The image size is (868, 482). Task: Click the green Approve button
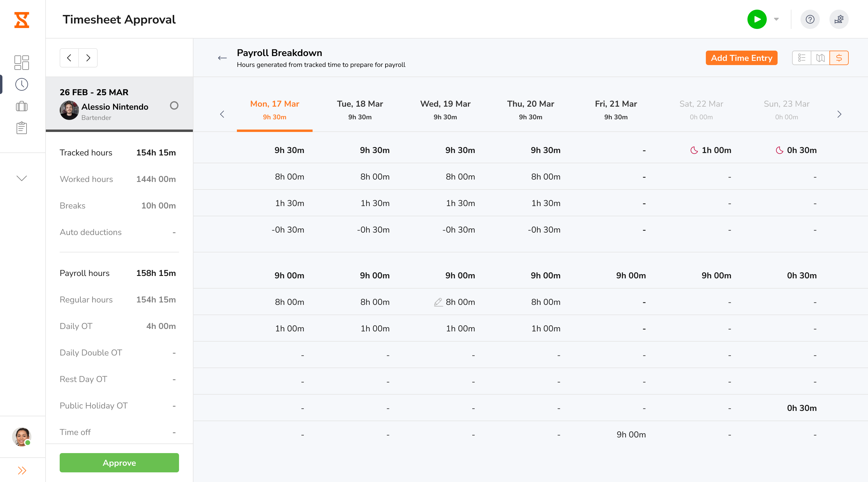point(119,463)
